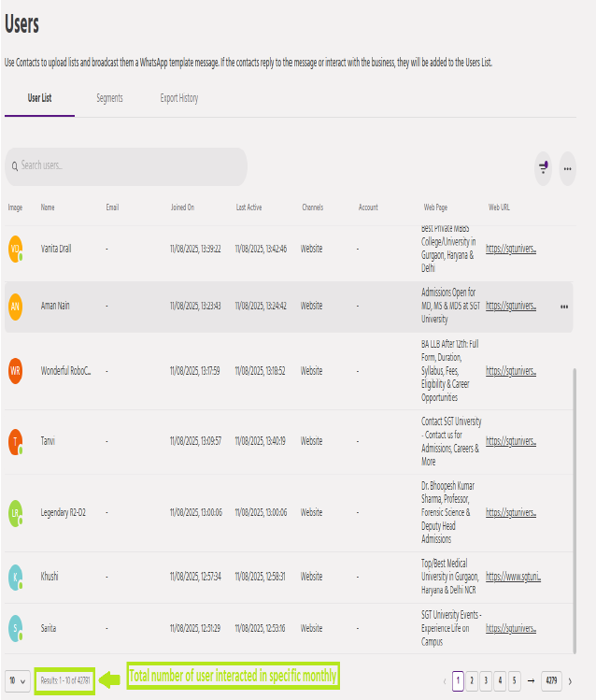Open the Export History tab
The width and height of the screenshot is (596, 700).
178,98
